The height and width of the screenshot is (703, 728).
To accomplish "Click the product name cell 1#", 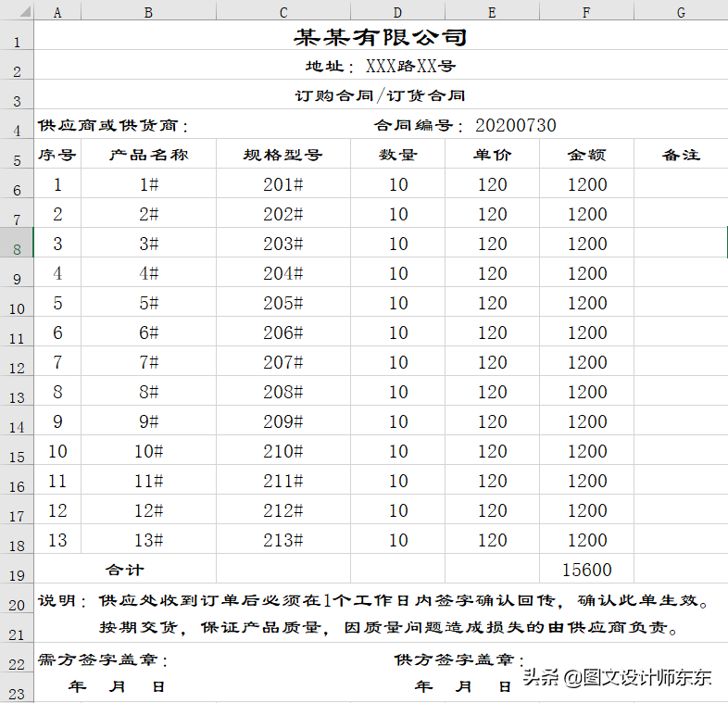I will tap(148, 184).
